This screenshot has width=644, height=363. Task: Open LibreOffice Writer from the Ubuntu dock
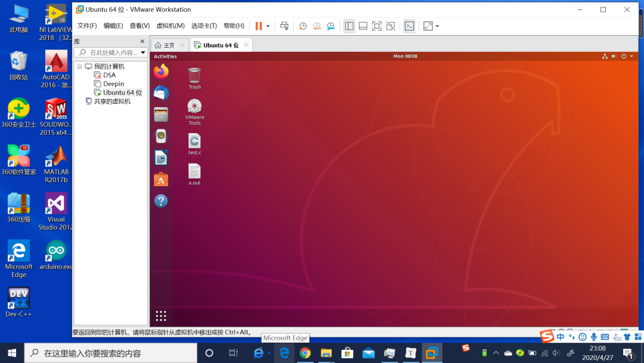point(161,158)
